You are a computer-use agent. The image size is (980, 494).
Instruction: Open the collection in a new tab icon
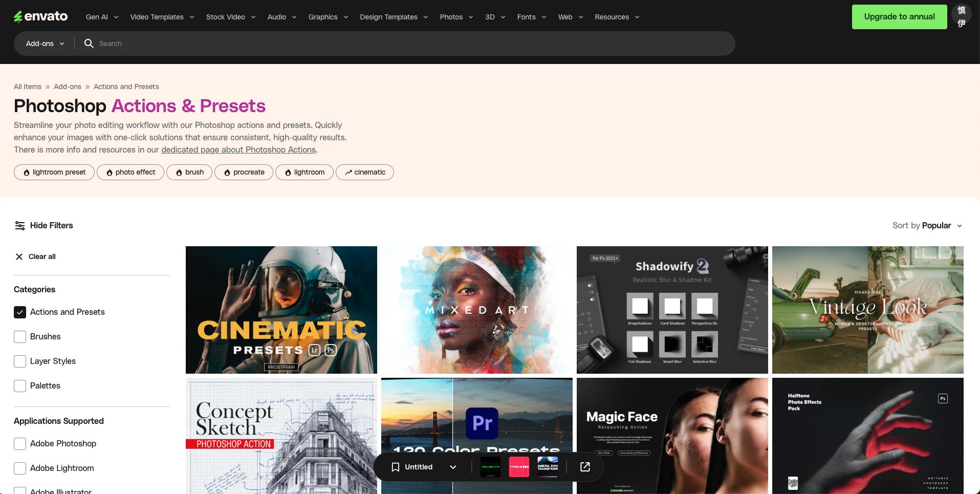(x=584, y=467)
